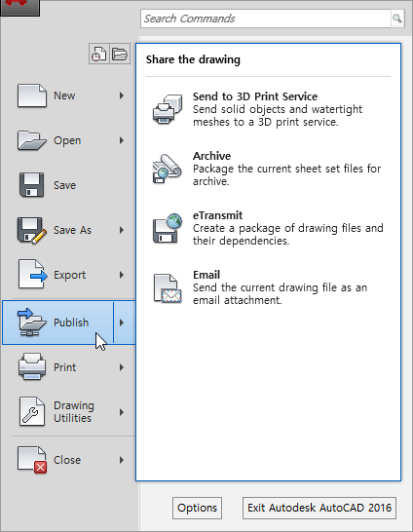413x532 pixels.
Task: Click Exit Autodesk AutoCAD 2016 button
Action: 319,508
